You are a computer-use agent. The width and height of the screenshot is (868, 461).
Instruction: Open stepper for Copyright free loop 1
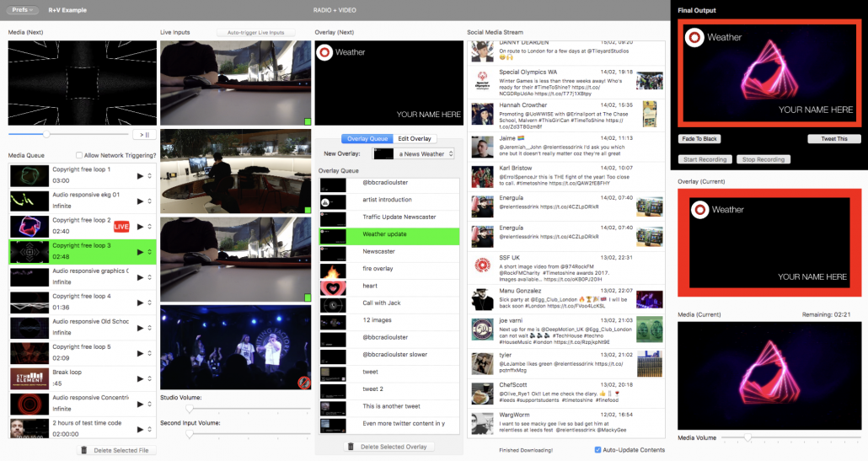click(x=149, y=176)
